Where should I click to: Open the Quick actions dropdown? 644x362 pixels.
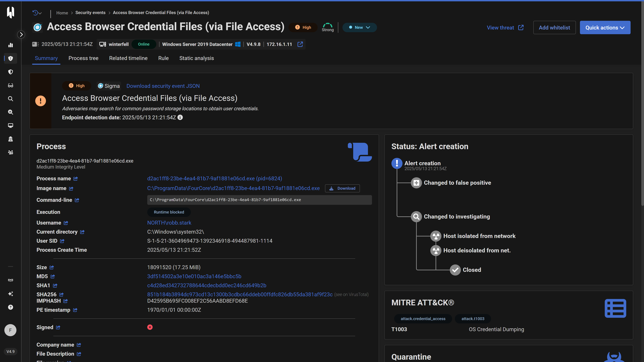[x=605, y=27]
